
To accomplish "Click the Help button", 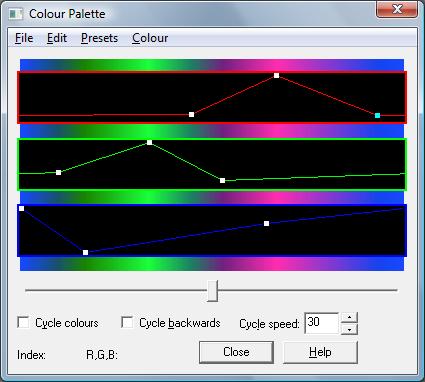I will tap(320, 352).
